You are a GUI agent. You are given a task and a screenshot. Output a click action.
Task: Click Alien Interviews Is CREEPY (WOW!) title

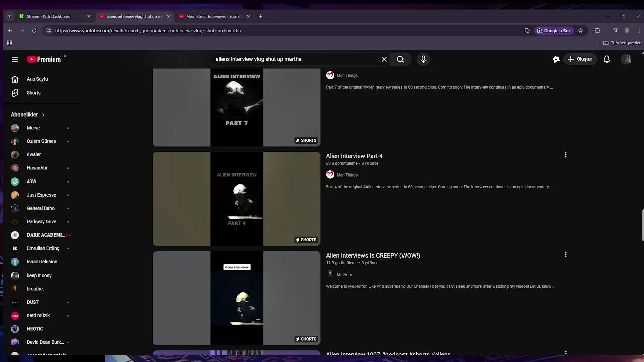tap(373, 256)
